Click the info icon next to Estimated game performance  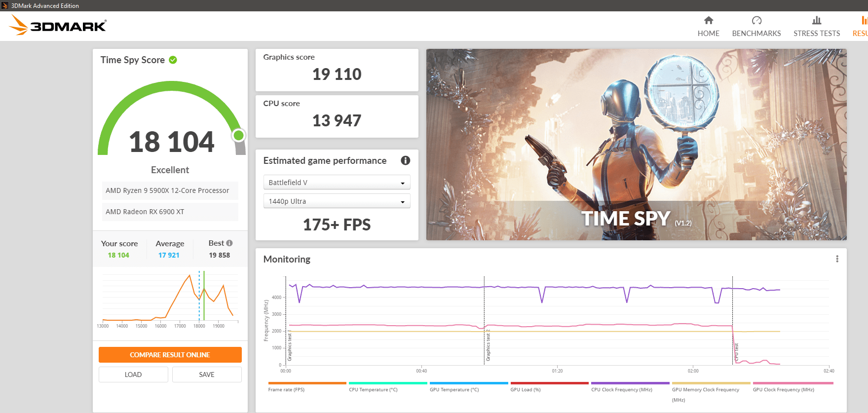[406, 160]
